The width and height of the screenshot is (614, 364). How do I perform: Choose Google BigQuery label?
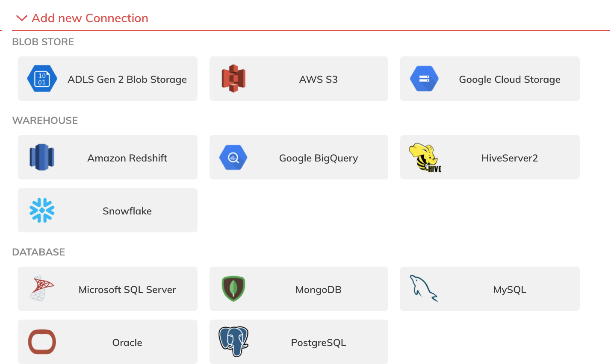pyautogui.click(x=318, y=158)
